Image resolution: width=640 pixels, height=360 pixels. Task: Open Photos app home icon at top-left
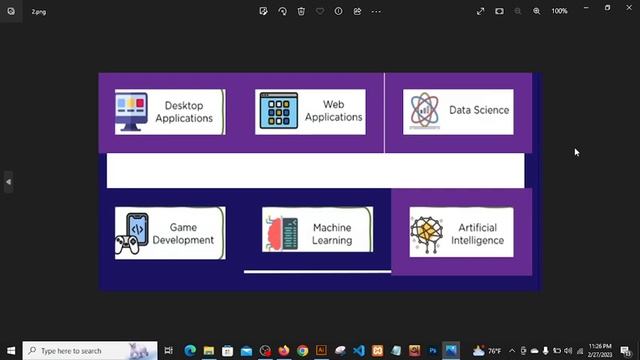coord(11,11)
